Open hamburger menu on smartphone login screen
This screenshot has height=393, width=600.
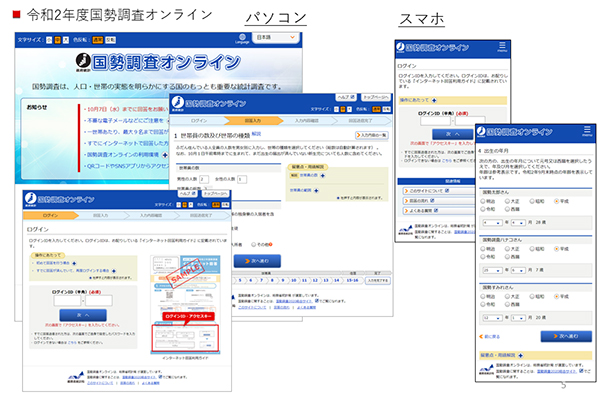[502, 47]
